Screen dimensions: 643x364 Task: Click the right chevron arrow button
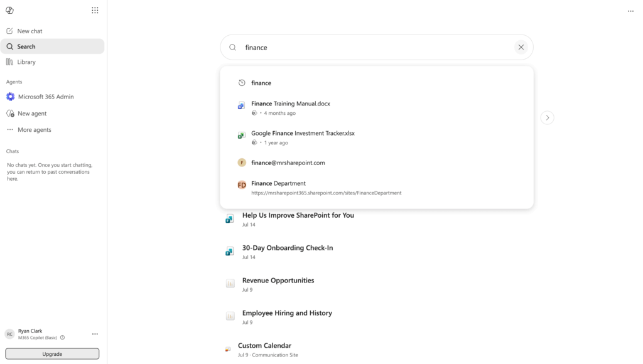(x=547, y=117)
